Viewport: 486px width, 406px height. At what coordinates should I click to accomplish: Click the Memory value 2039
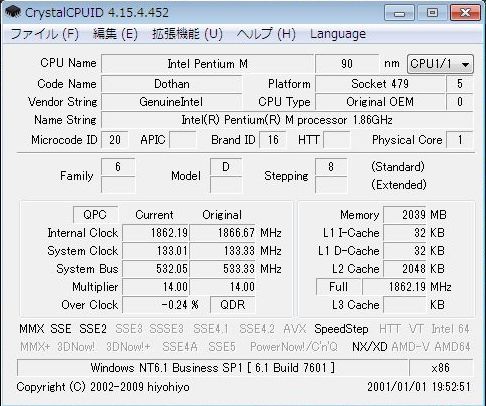click(x=405, y=215)
